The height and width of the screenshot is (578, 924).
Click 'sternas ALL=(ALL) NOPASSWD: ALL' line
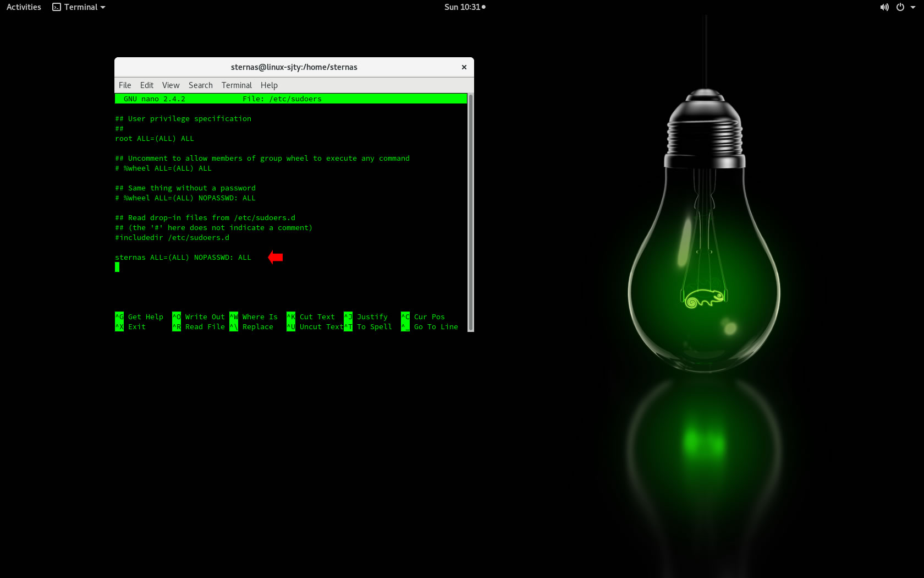coord(183,258)
